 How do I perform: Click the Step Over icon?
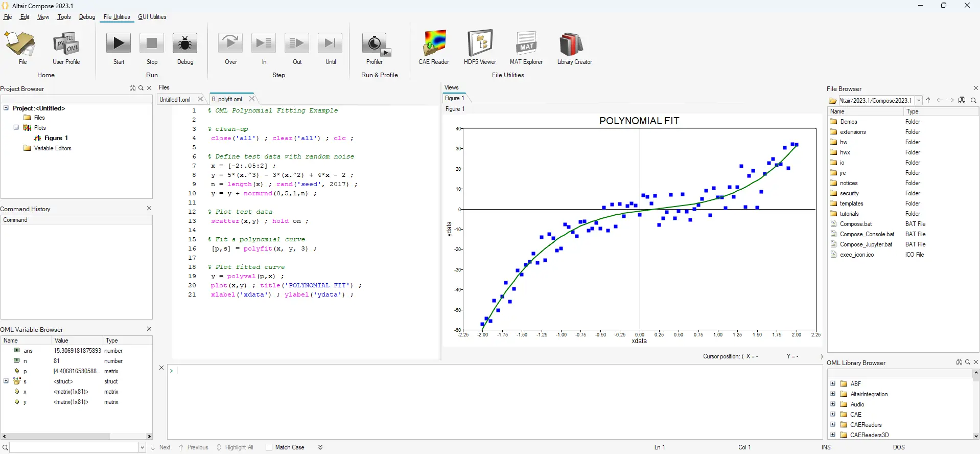[x=230, y=43]
